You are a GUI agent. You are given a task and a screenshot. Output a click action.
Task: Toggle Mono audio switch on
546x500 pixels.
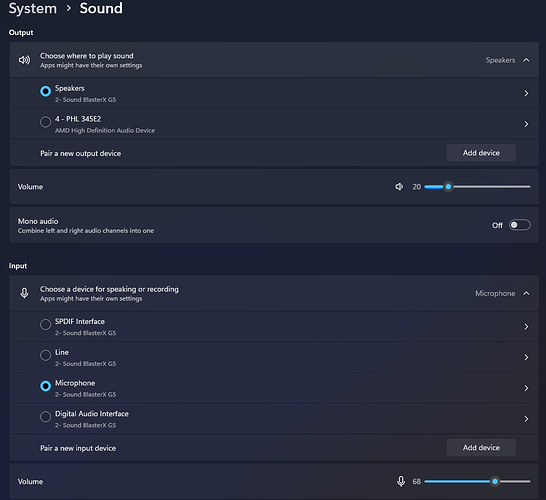(x=520, y=225)
